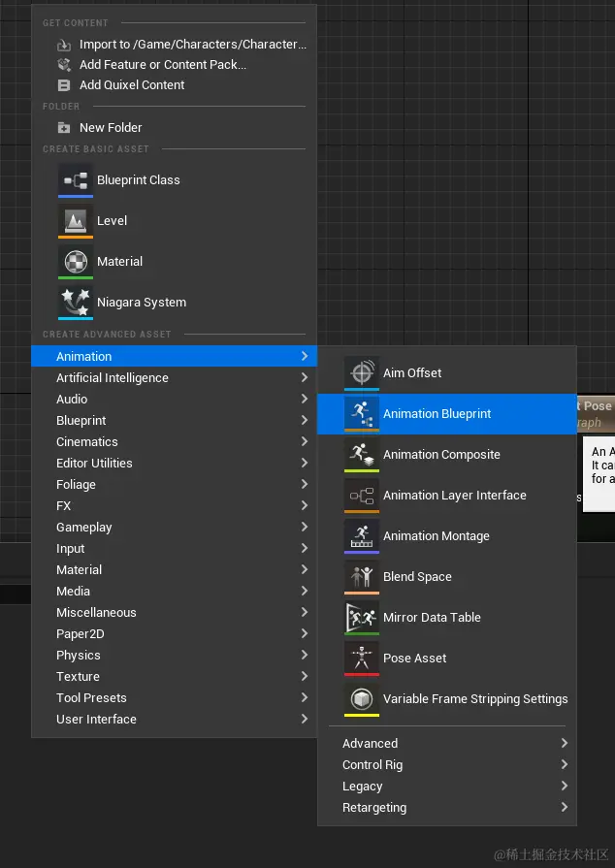The image size is (615, 868).
Task: Click the Animation Composite icon
Action: click(362, 455)
